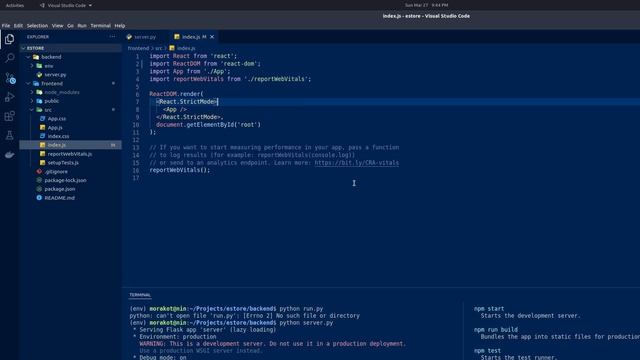Click the .gitignore file icon
This screenshot has height=360, width=640.
(39, 171)
